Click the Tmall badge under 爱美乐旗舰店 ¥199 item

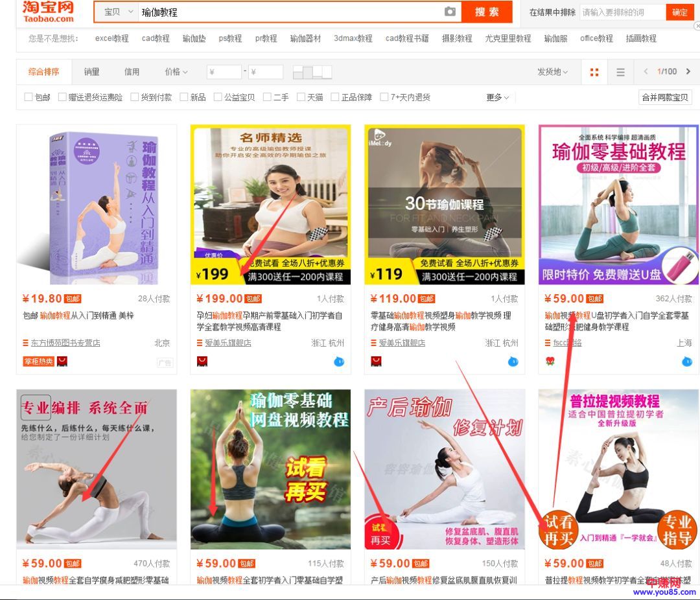[x=202, y=362]
